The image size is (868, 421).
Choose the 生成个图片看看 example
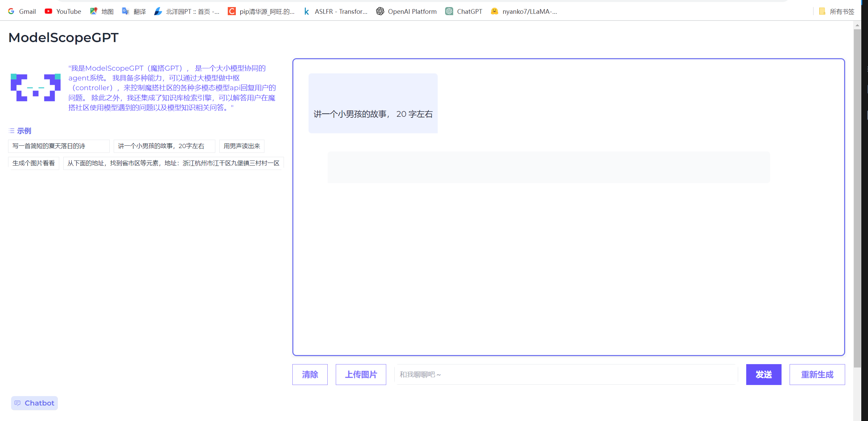tap(34, 163)
